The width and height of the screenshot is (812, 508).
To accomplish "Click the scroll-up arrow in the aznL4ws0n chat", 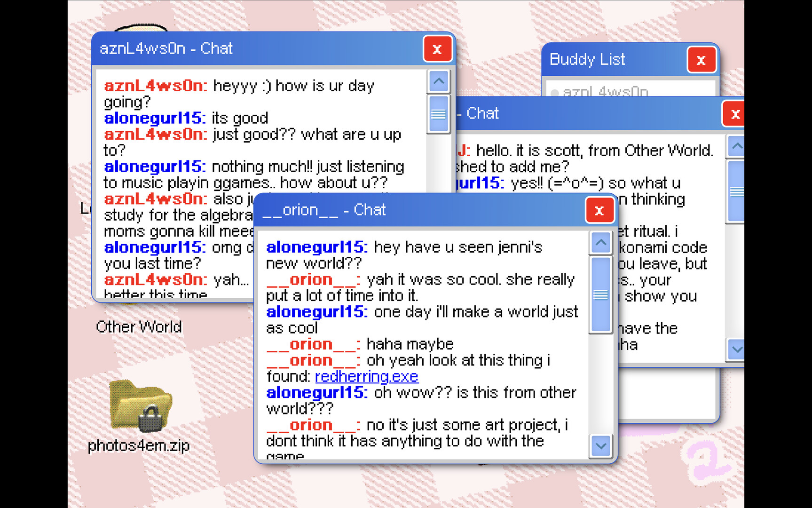I will pos(437,81).
